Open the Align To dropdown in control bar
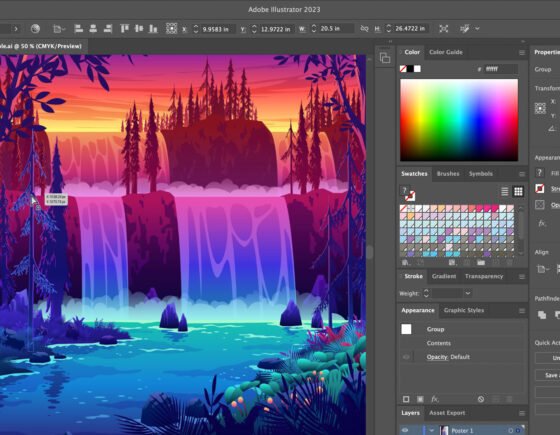Viewport: 560px width, 435px height. (x=59, y=29)
